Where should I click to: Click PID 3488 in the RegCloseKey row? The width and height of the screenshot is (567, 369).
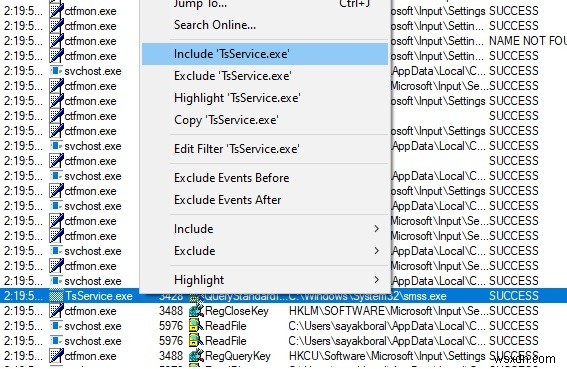pyautogui.click(x=171, y=311)
